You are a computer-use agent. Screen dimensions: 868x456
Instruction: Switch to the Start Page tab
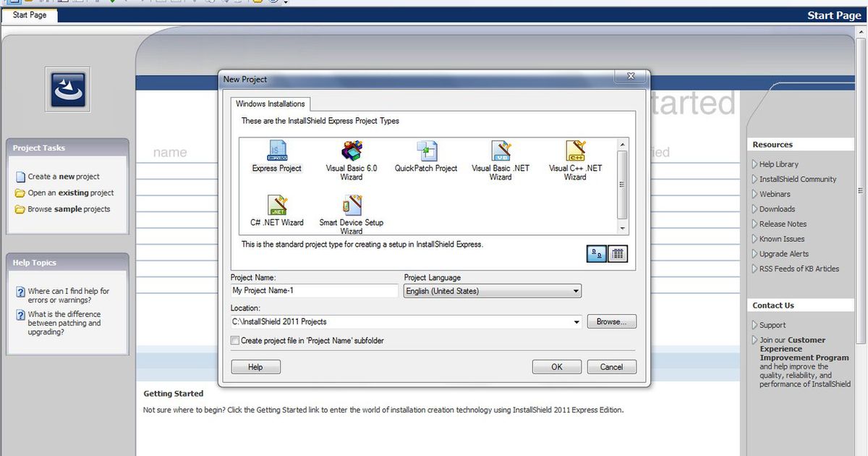point(29,14)
